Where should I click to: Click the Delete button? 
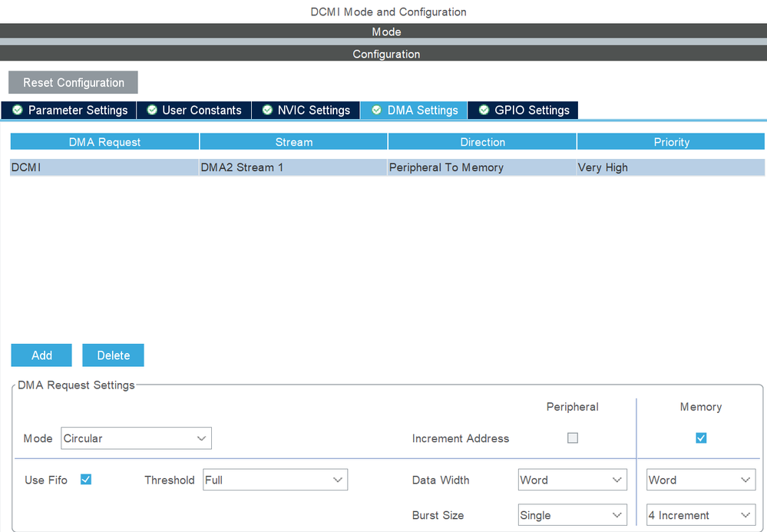click(113, 355)
